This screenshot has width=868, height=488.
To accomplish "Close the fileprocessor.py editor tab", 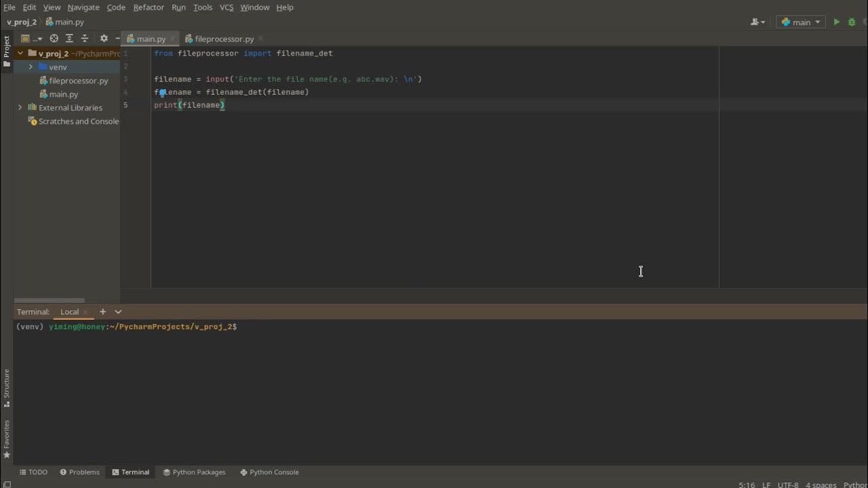I will coord(261,39).
